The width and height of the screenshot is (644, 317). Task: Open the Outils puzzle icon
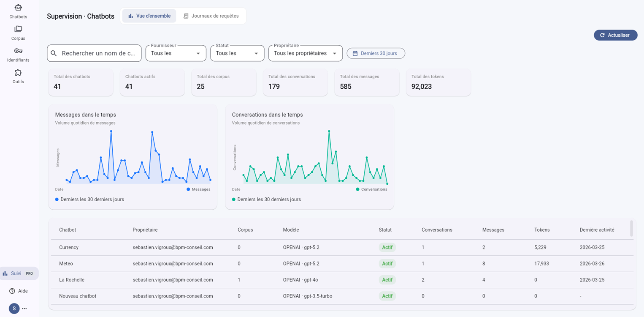click(18, 73)
